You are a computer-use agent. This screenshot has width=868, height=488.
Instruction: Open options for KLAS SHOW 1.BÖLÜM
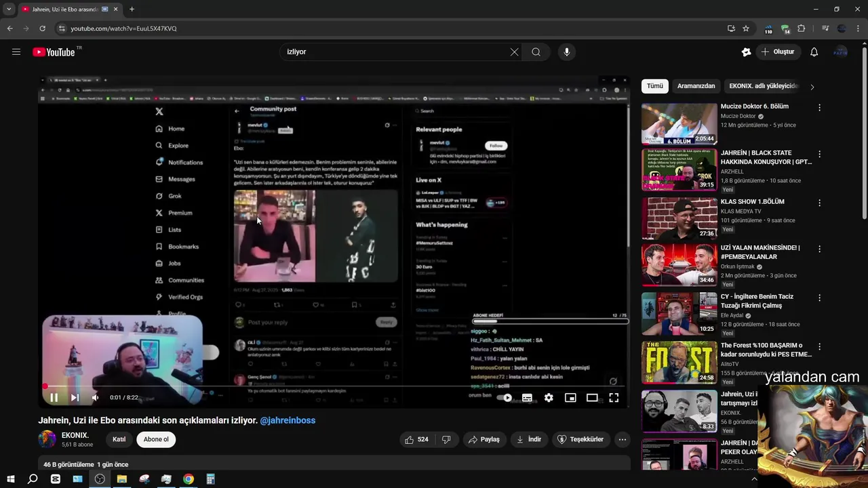[819, 203]
